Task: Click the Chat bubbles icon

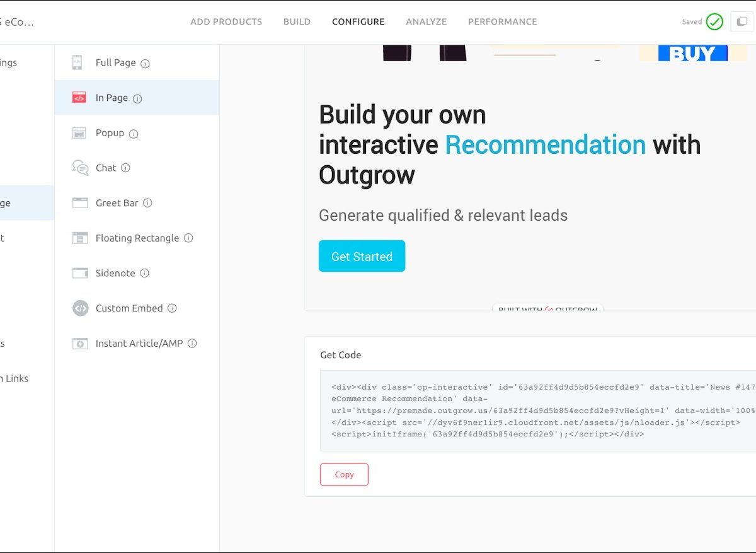Action: click(80, 168)
